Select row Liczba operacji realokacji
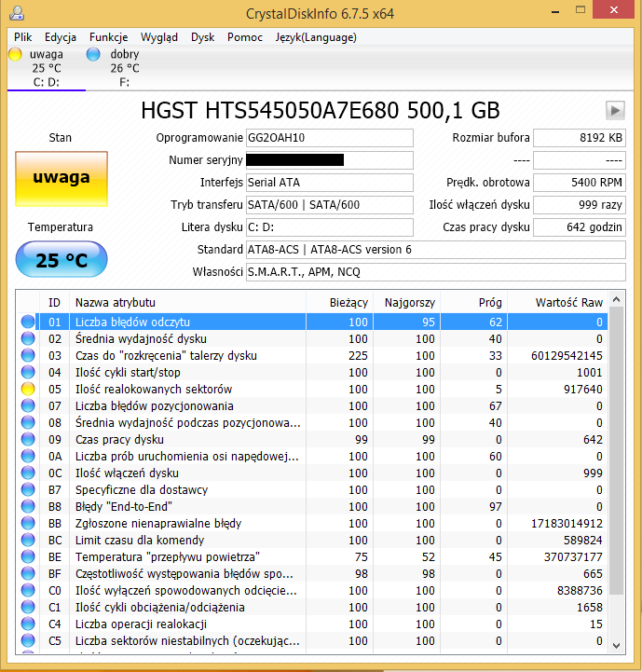Viewport: 642px width, 672px height. (x=312, y=624)
